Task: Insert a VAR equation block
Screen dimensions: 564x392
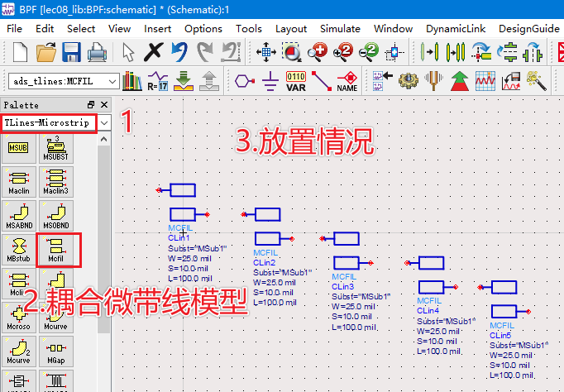Action: [x=296, y=81]
